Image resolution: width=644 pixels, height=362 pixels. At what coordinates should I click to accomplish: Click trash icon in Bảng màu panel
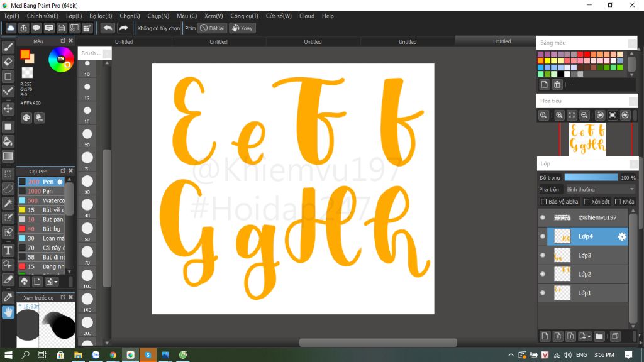pos(557,85)
